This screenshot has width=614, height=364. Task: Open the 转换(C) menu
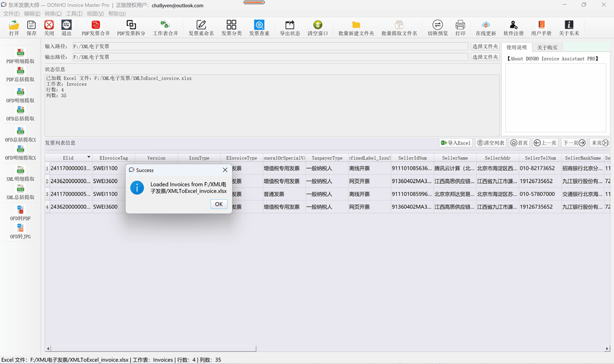click(x=53, y=13)
